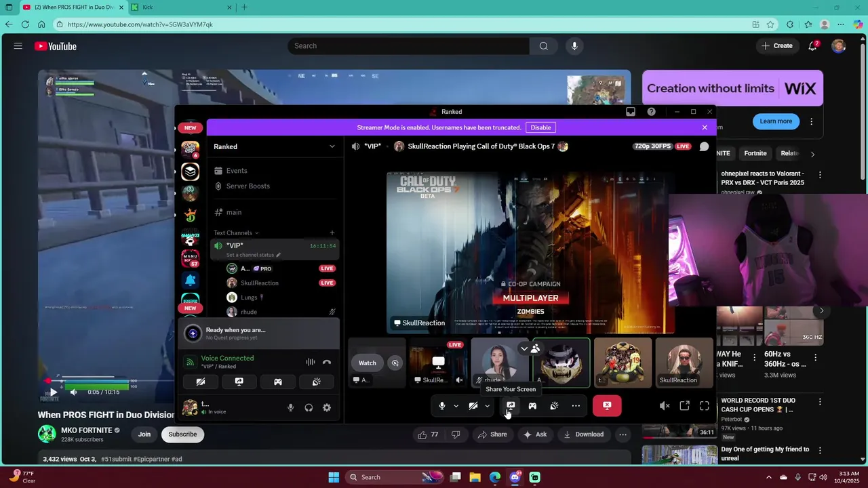
Task: Toggle noise suppression next to Voice Connected
Action: (x=310, y=362)
